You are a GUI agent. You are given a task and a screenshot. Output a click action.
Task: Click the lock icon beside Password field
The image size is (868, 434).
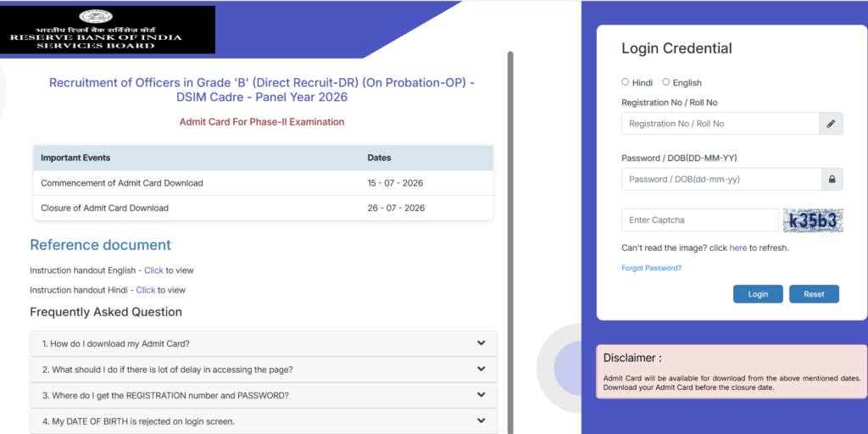pos(832,180)
